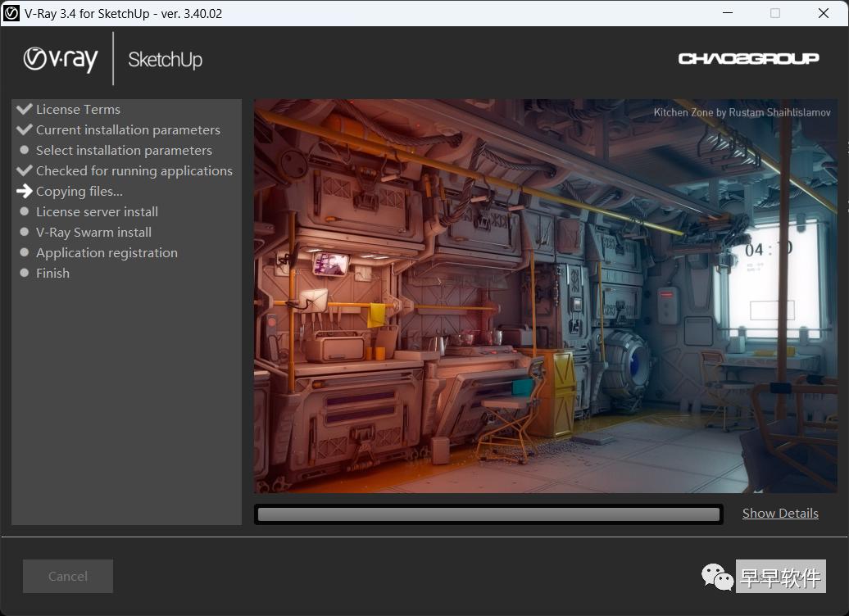The image size is (849, 616).
Task: Select the Finish step in the sidebar
Action: [52, 273]
